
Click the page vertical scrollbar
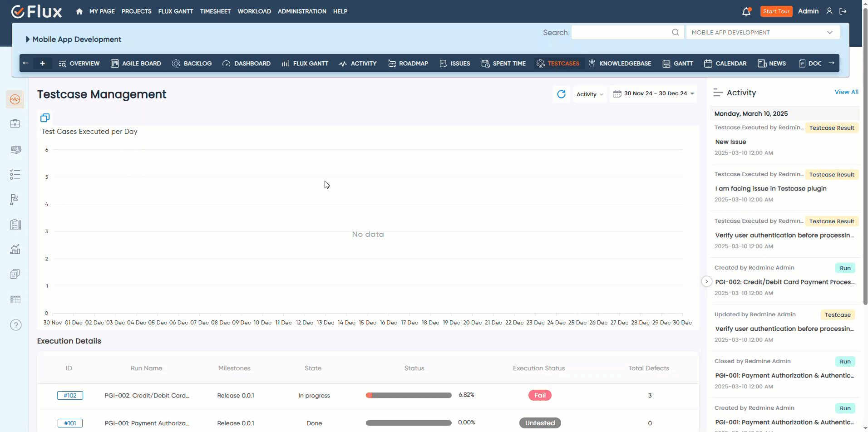pyautogui.click(x=865, y=156)
